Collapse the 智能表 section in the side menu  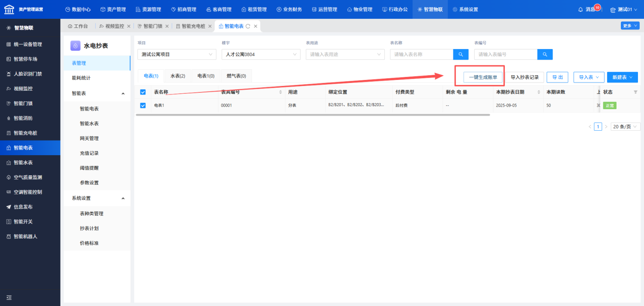123,93
